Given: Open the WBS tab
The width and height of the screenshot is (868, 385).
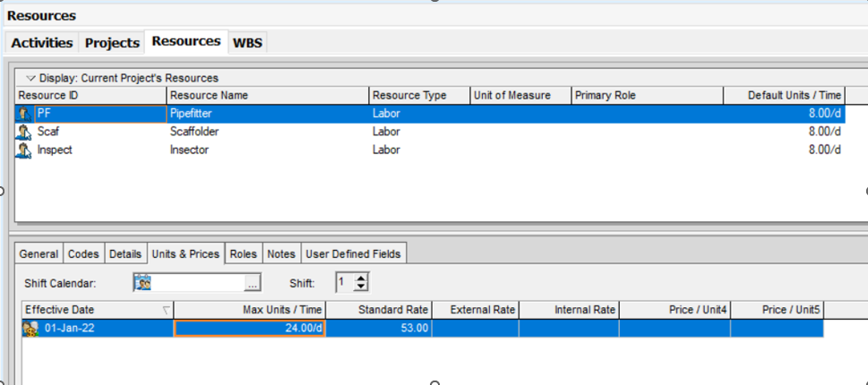Looking at the screenshot, I should (247, 43).
